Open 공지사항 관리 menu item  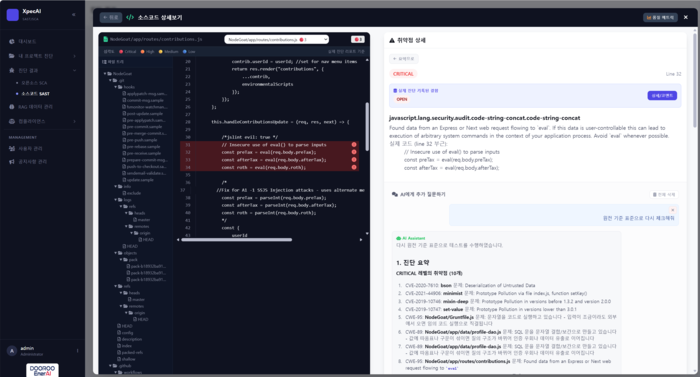tap(33, 162)
